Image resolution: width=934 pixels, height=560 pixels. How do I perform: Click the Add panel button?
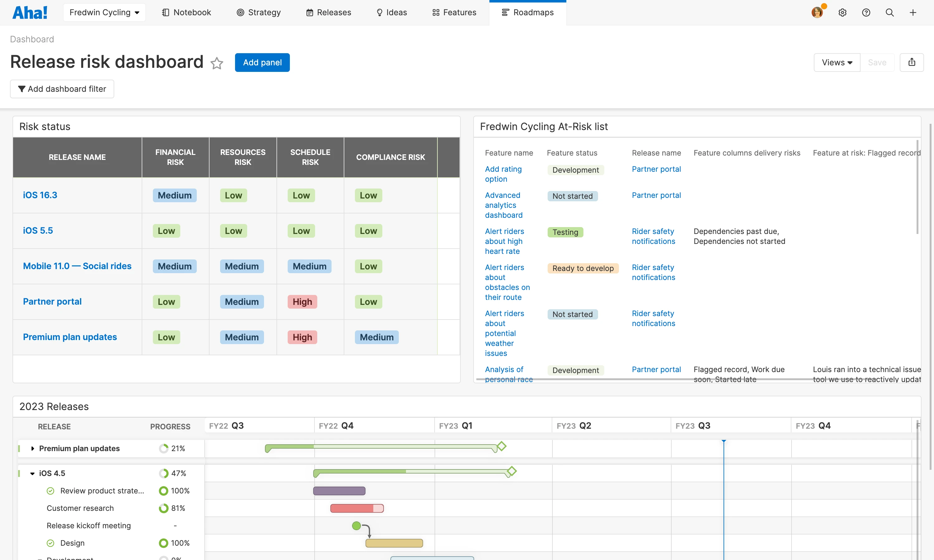(262, 62)
